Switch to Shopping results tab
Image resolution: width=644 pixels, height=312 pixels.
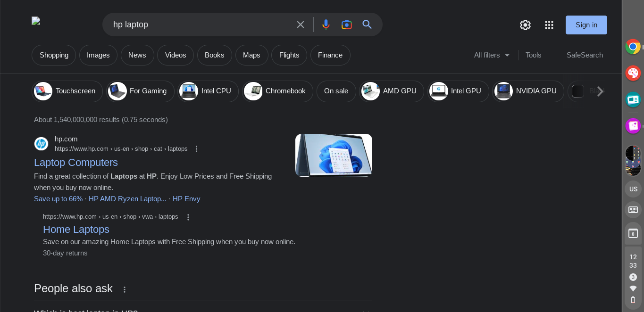coord(54,55)
